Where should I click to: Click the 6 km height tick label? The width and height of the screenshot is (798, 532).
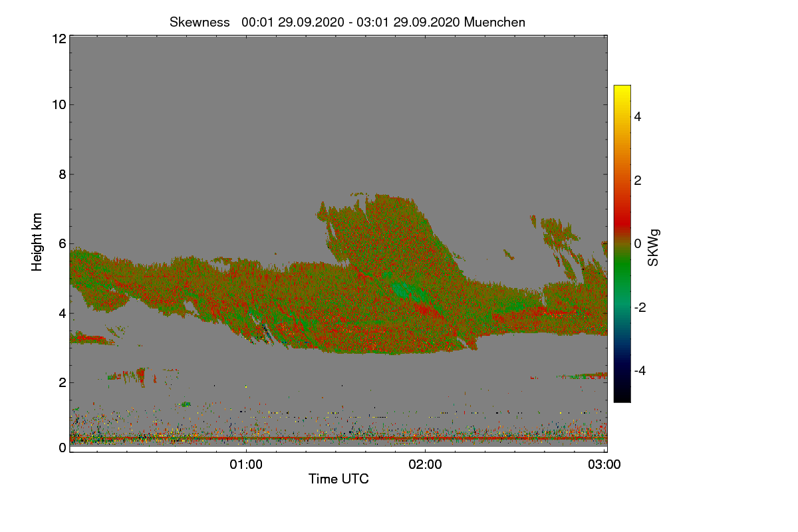tap(63, 243)
